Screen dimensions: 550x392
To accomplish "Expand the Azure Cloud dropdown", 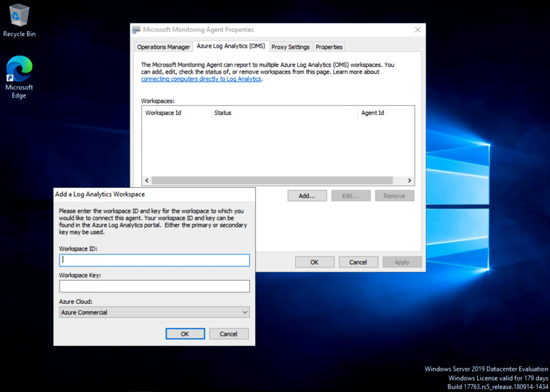I will coord(154,312).
